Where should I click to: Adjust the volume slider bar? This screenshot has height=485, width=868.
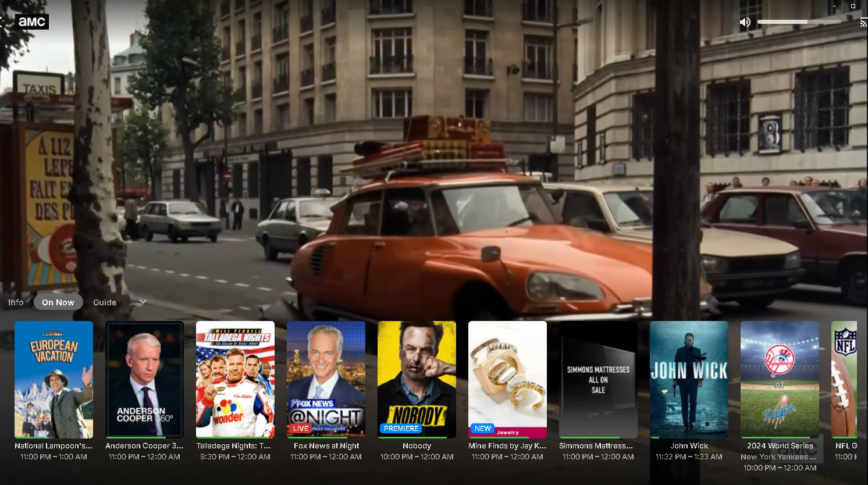[x=799, y=22]
